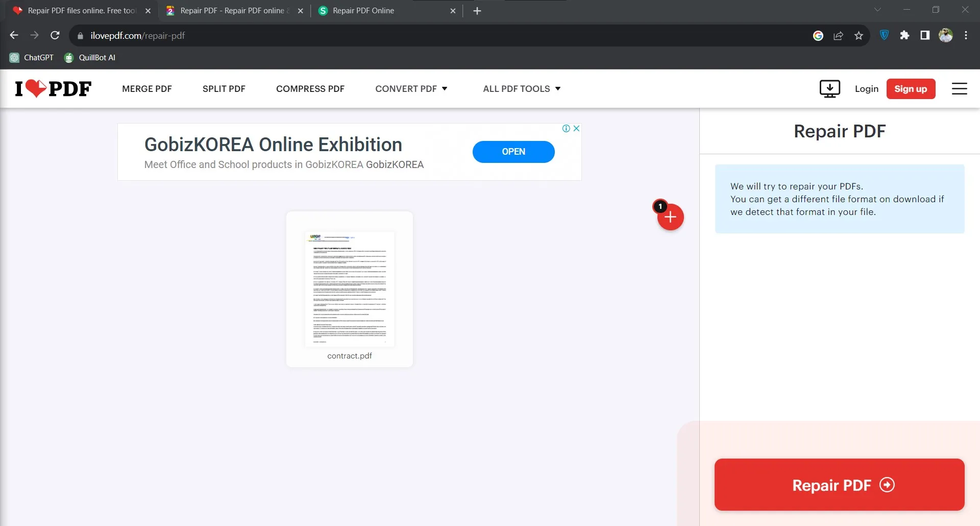Open the QuillBot AI bookmark

click(90, 58)
